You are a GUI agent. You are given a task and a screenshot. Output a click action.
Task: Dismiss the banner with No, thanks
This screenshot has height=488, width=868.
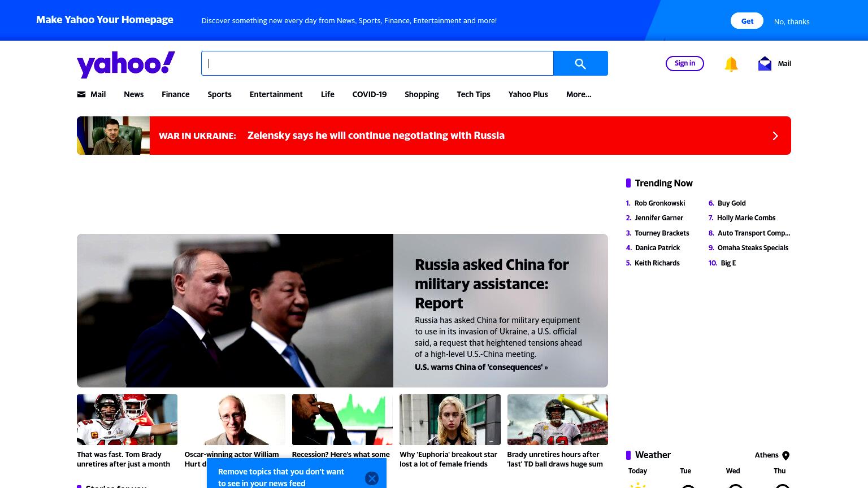click(x=792, y=21)
